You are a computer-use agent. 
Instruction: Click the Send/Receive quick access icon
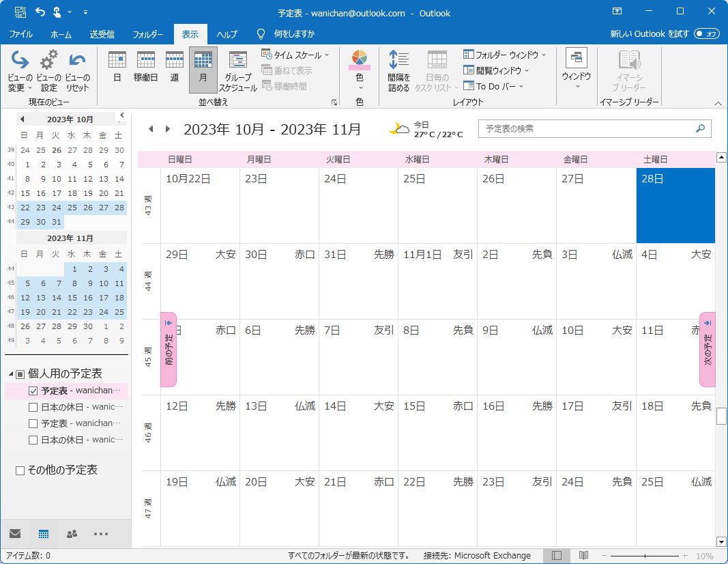coord(20,12)
